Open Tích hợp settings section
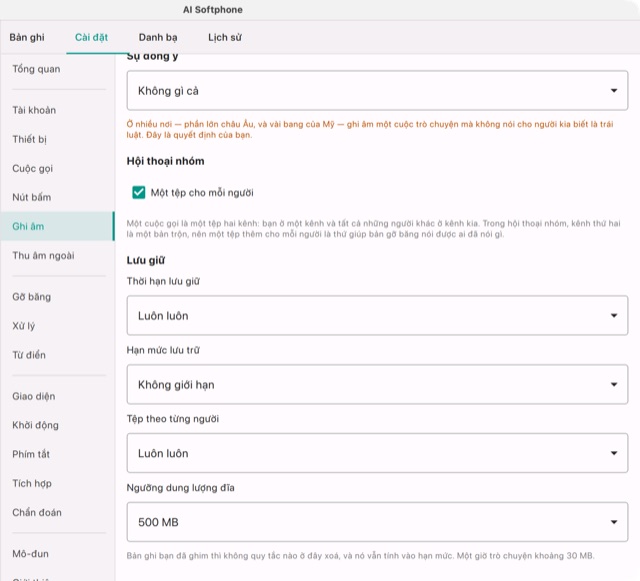This screenshot has width=640, height=581. coord(58,483)
